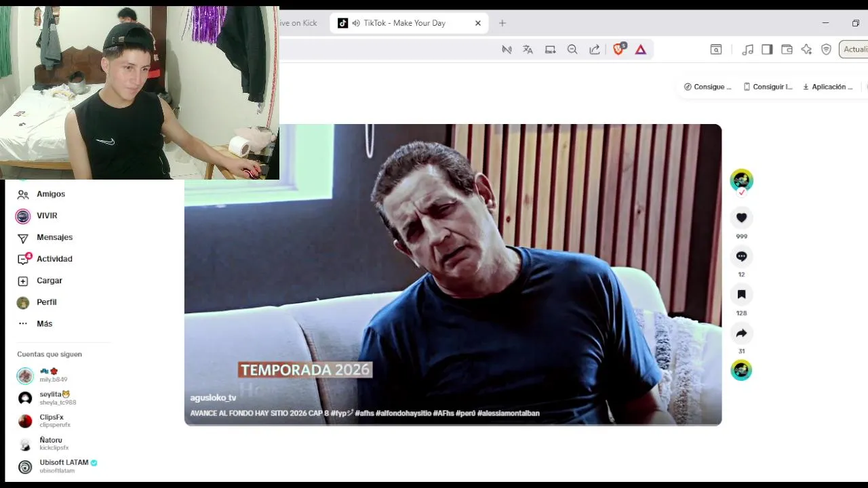Open the tab search icon in the toolbar

716,49
